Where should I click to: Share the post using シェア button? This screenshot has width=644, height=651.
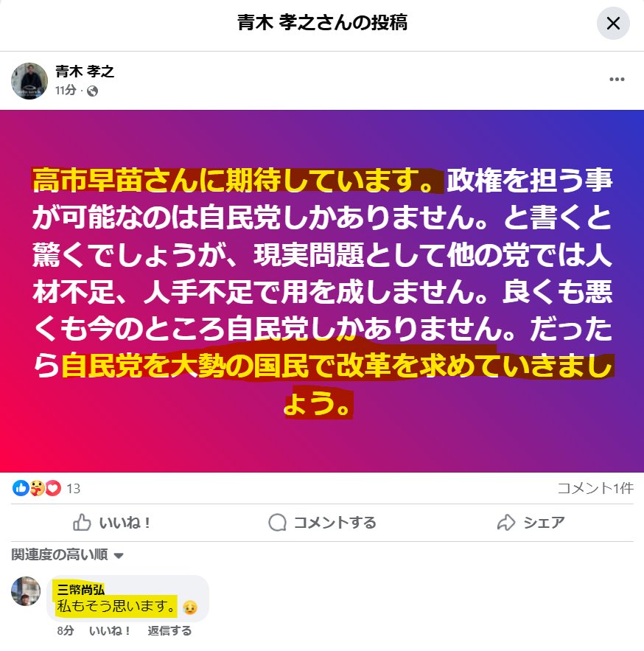coord(531,523)
